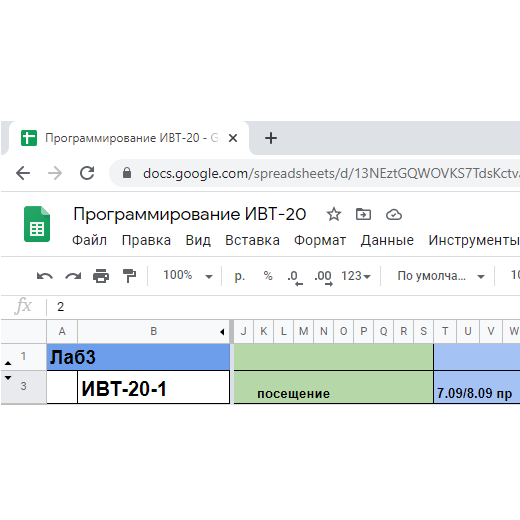Image resolution: width=520 pixels, height=520 pixels.
Task: Click the посещение cell
Action: click(x=333, y=387)
